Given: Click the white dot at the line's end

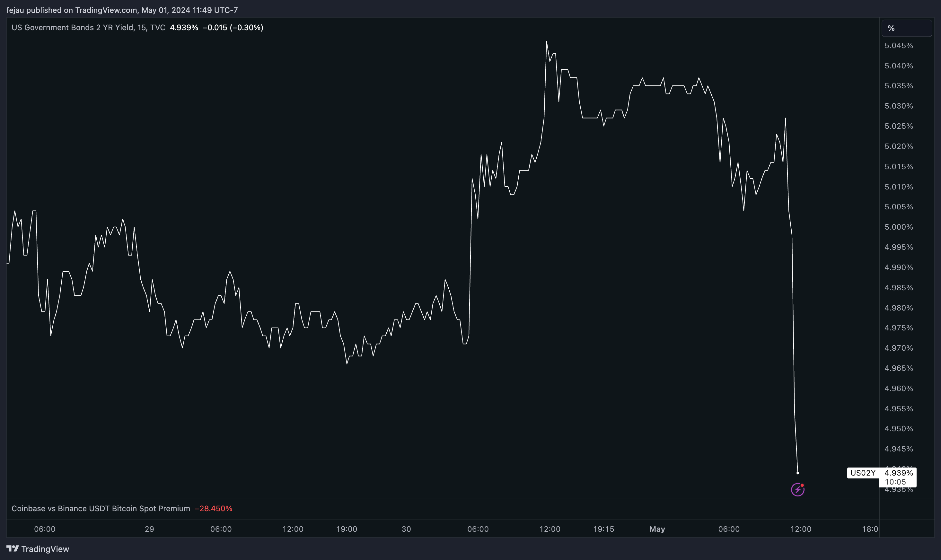Looking at the screenshot, I should (798, 473).
